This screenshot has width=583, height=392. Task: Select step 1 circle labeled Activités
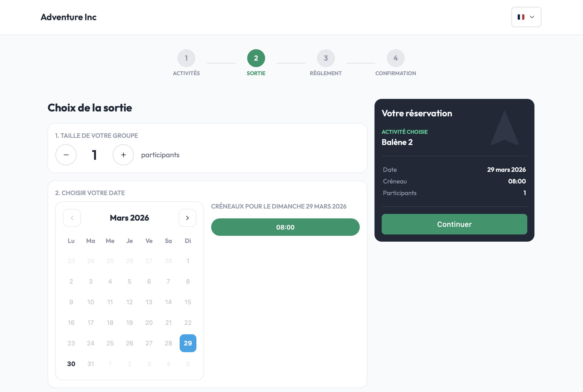point(186,58)
